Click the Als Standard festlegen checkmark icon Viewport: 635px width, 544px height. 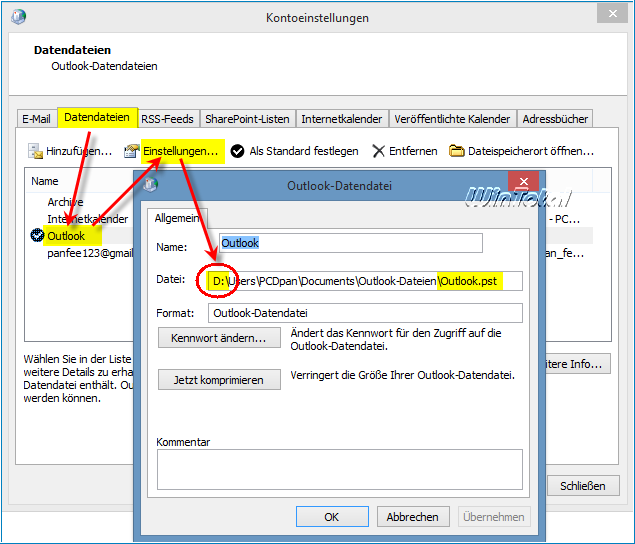pos(237,151)
